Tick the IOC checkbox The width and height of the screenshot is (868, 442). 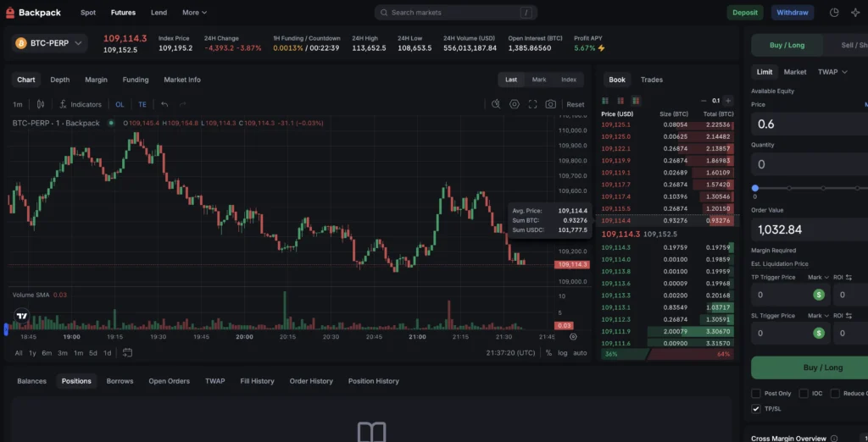[804, 393]
